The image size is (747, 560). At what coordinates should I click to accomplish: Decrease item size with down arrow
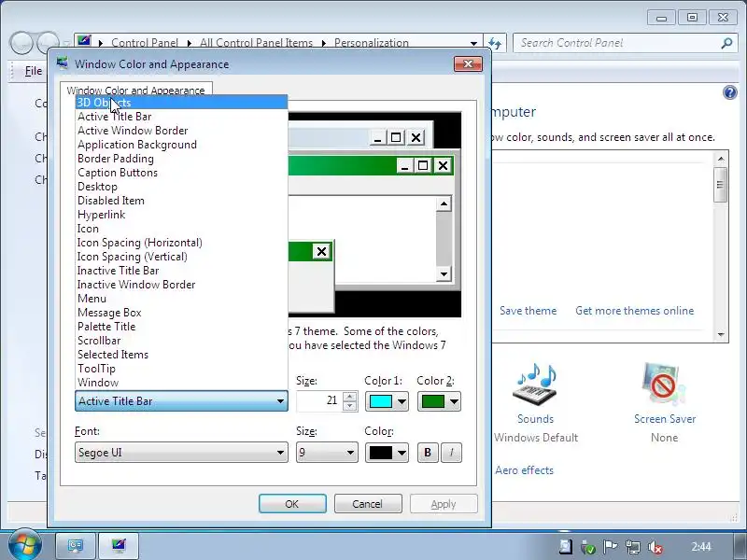pos(350,406)
